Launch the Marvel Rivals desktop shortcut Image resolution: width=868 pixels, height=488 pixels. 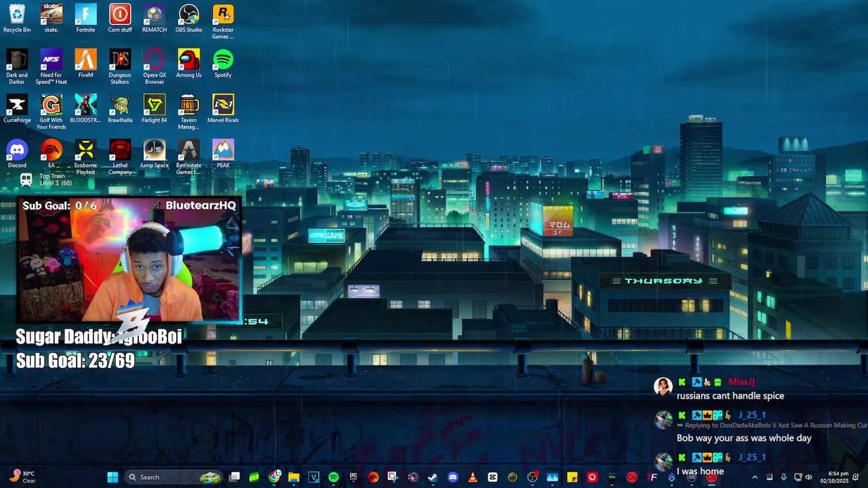[x=223, y=108]
